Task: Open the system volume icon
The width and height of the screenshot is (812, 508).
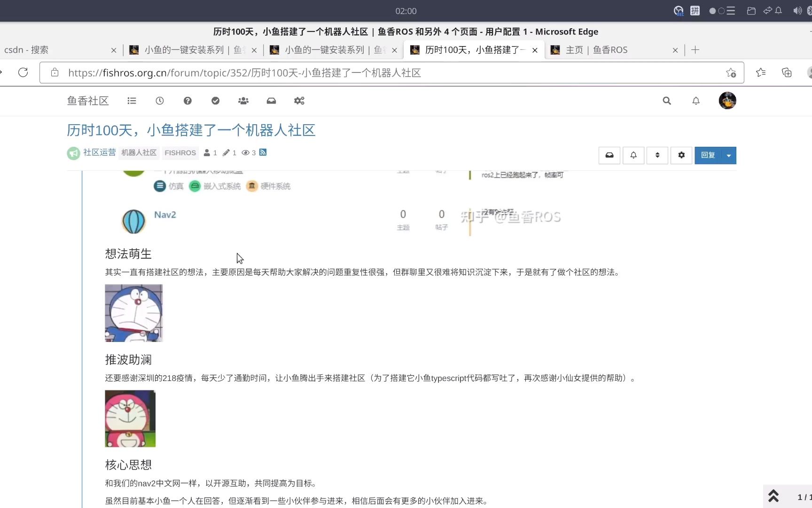Action: 797,11
